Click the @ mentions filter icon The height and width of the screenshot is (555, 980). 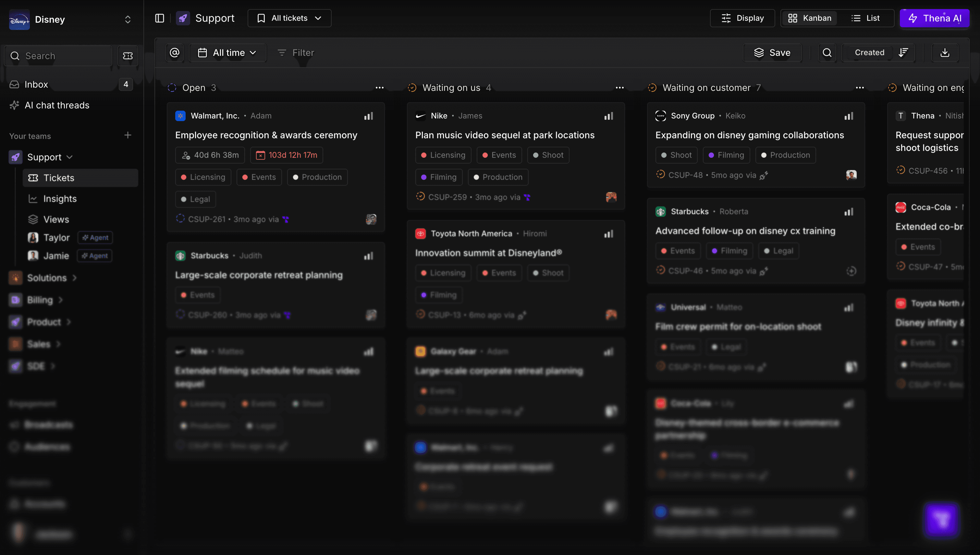point(175,53)
